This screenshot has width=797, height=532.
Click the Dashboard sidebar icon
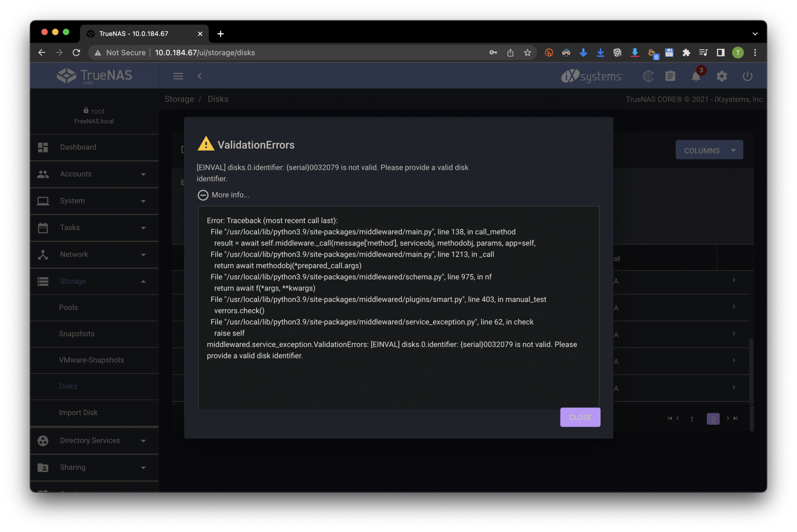click(x=43, y=147)
